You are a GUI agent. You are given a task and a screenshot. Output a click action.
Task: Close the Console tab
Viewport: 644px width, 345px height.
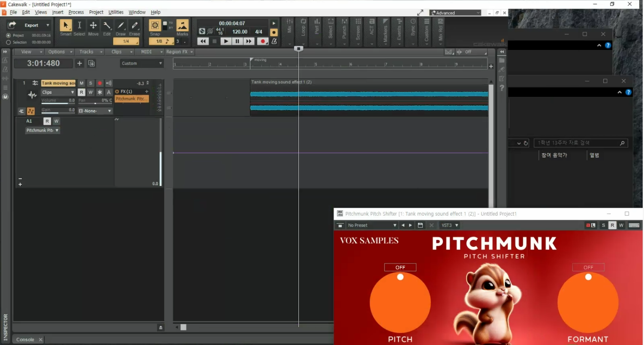click(41, 340)
